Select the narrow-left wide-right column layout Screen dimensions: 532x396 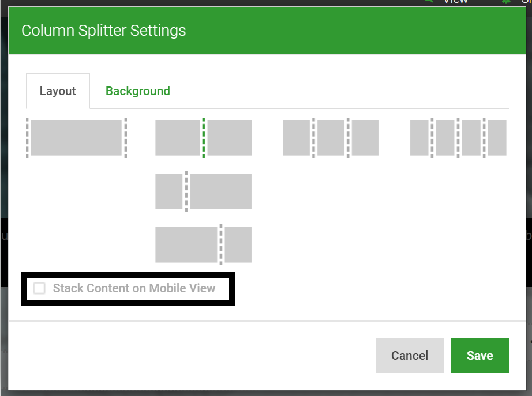pyautogui.click(x=203, y=191)
